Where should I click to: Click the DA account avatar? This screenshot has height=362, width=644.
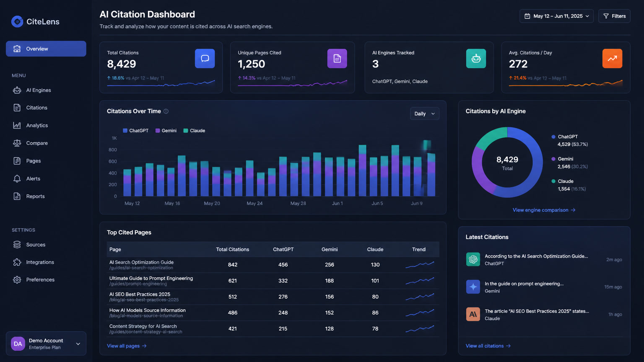coord(18,344)
